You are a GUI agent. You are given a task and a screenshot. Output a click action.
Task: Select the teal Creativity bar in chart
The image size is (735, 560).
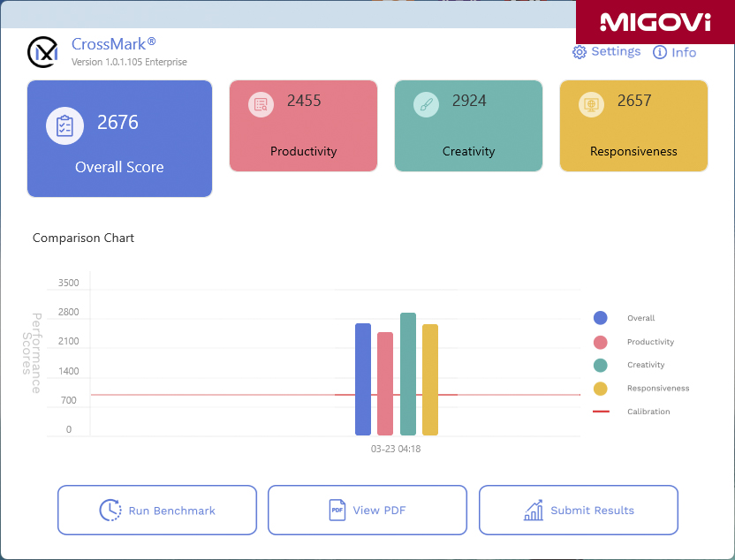(x=408, y=375)
